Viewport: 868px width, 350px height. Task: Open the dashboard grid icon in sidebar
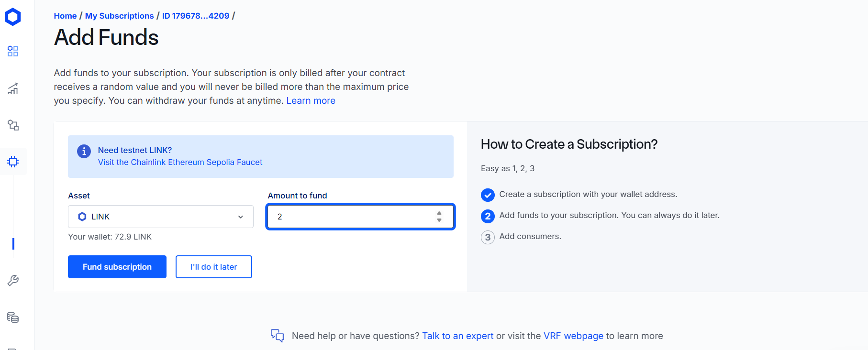point(13,51)
